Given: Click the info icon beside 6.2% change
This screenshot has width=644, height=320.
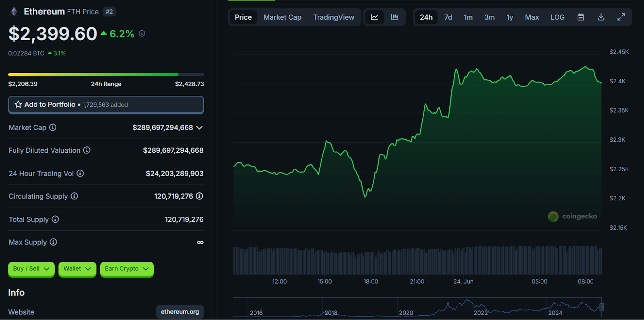Looking at the screenshot, I should tap(142, 33).
